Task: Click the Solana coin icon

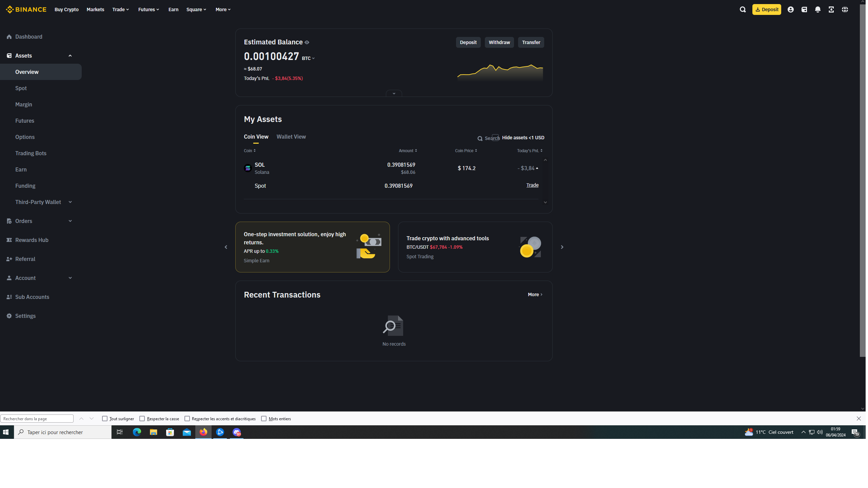Action: coord(248,168)
